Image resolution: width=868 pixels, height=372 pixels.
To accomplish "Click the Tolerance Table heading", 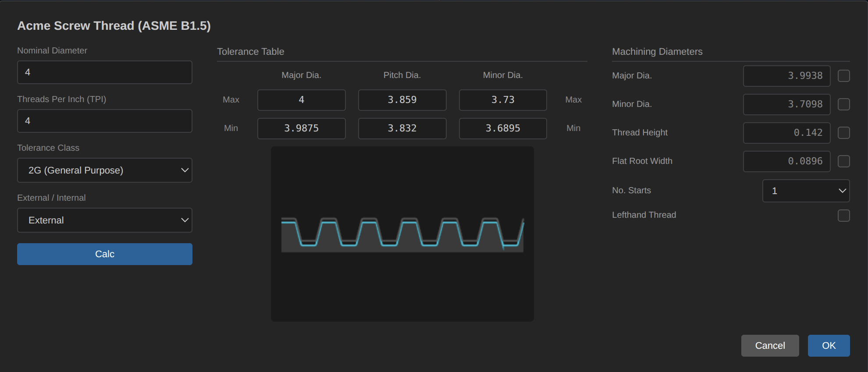I will tap(251, 52).
